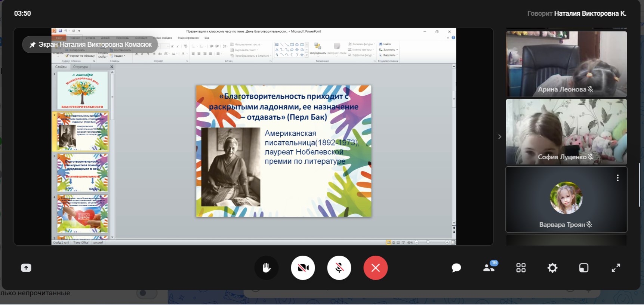Turn on the camera
The height and width of the screenshot is (305, 644).
tap(303, 268)
